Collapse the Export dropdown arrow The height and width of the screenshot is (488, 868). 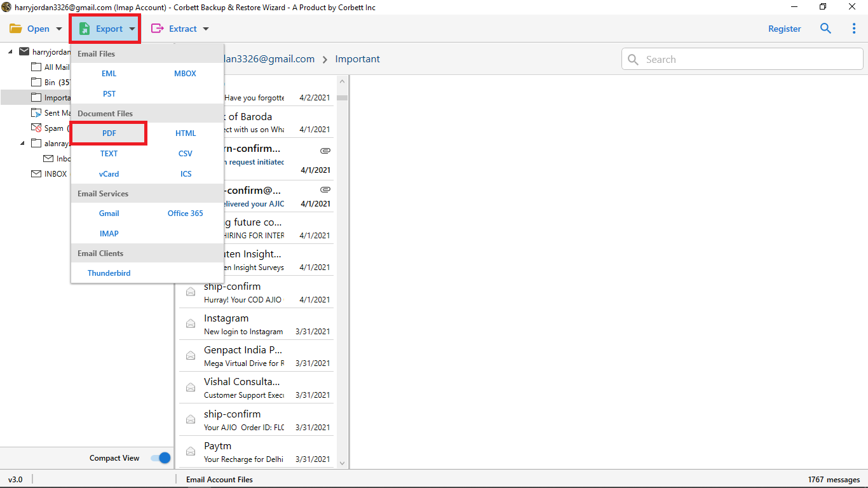point(132,29)
